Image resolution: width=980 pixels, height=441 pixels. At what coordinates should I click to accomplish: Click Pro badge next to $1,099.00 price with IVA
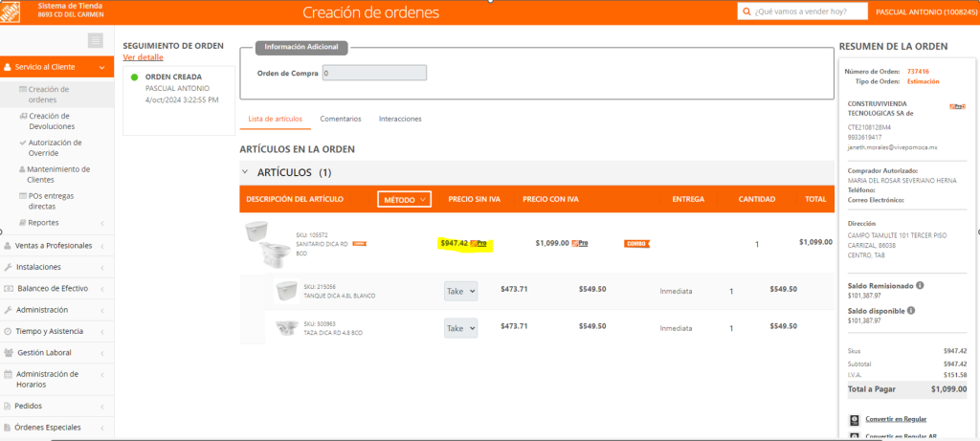(579, 243)
